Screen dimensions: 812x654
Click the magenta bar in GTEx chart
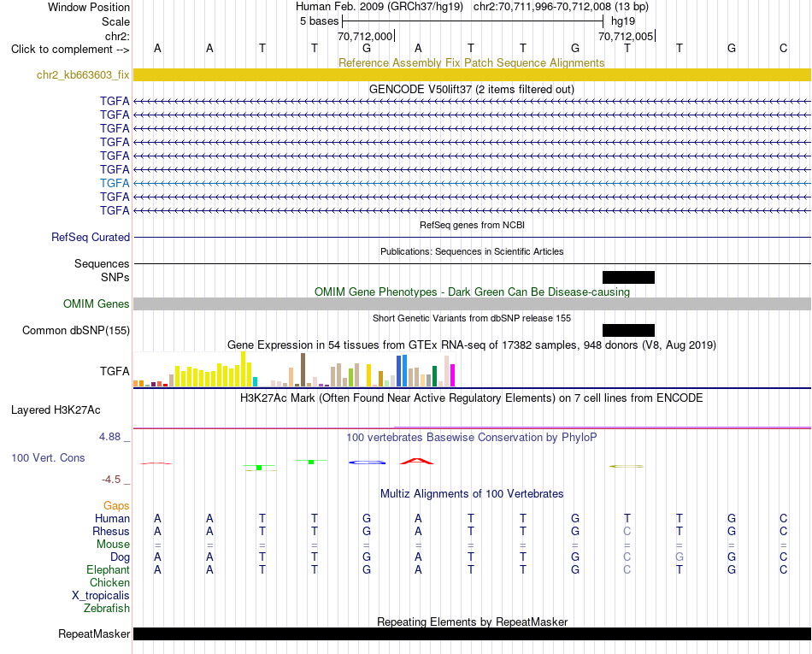click(453, 375)
